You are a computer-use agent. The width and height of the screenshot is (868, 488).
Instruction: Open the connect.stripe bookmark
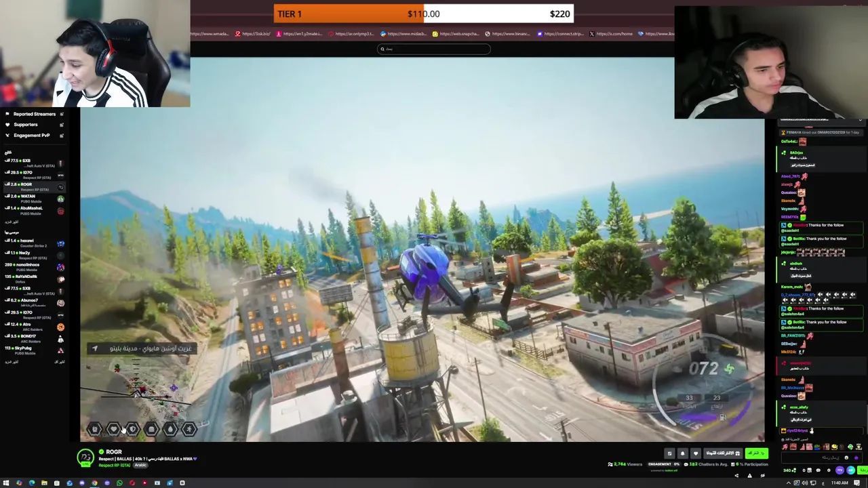[x=560, y=34]
